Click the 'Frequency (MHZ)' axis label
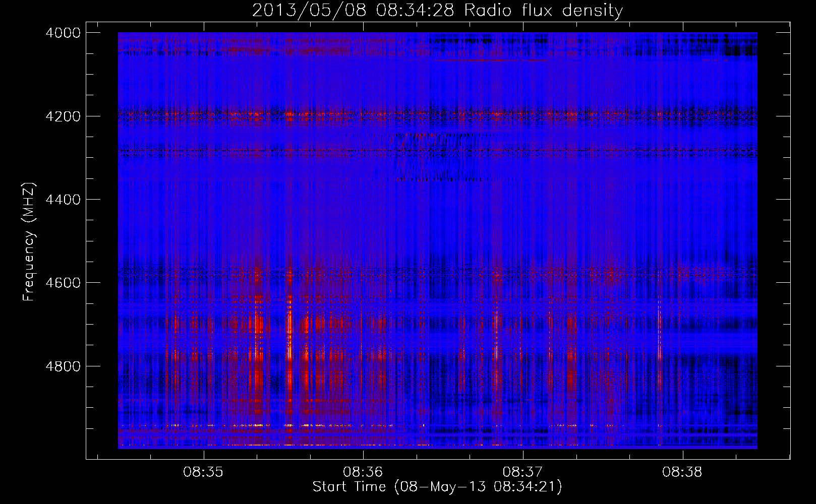Viewport: 816px width, 504px height. [x=29, y=242]
